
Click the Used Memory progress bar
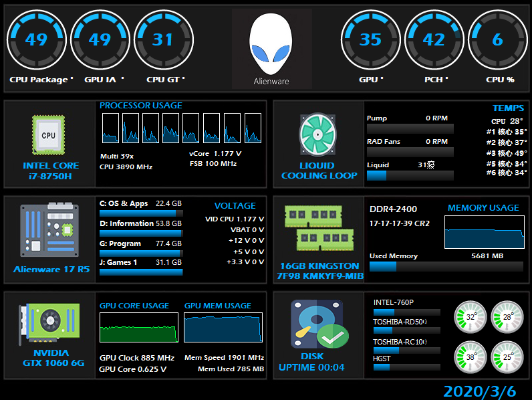(x=446, y=267)
